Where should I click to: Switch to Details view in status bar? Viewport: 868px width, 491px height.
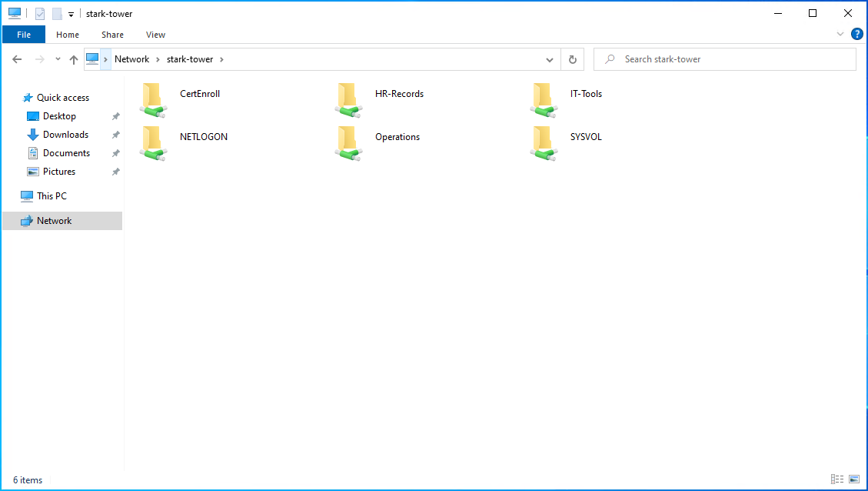[x=837, y=479]
